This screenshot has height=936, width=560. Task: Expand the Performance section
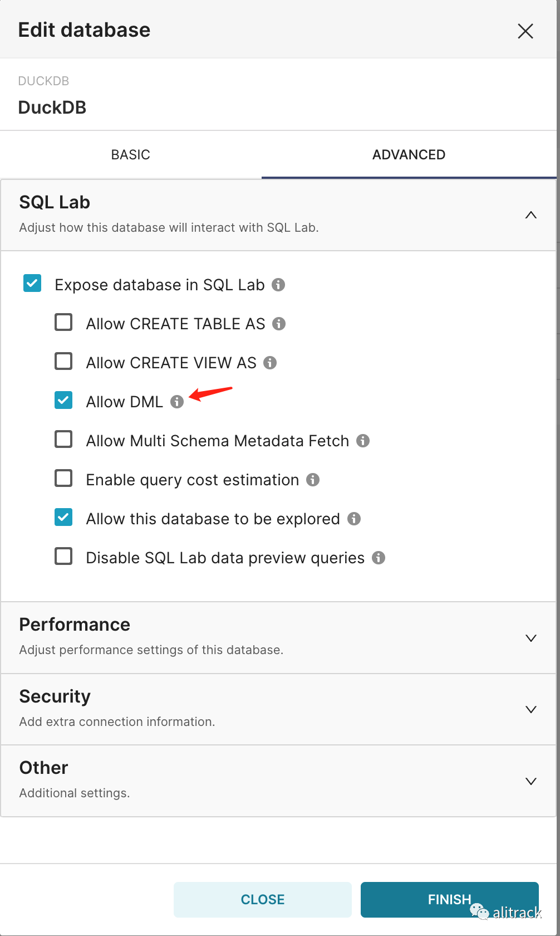point(530,638)
